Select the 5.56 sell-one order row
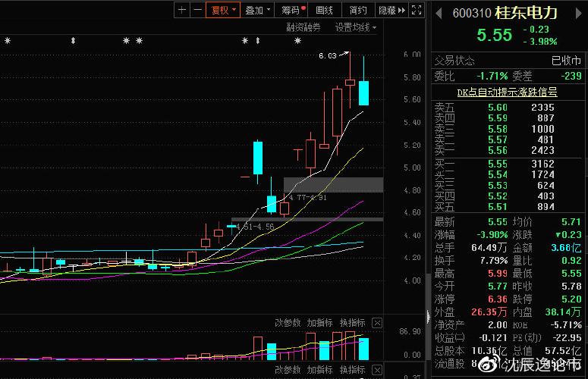 (508, 151)
